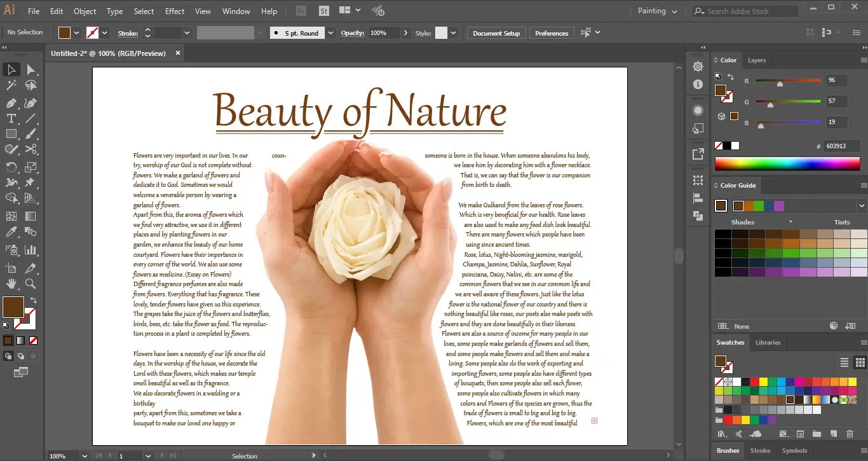Select the Zoom tool in toolbar
The width and height of the screenshot is (868, 461).
point(31,284)
